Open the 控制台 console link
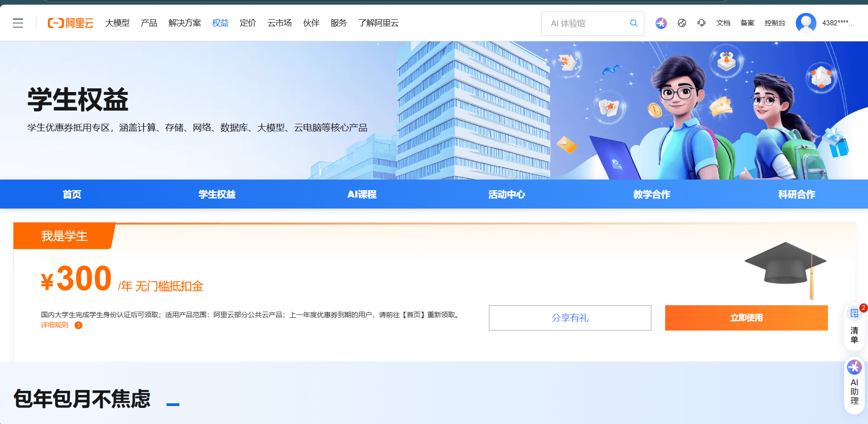 (x=775, y=23)
